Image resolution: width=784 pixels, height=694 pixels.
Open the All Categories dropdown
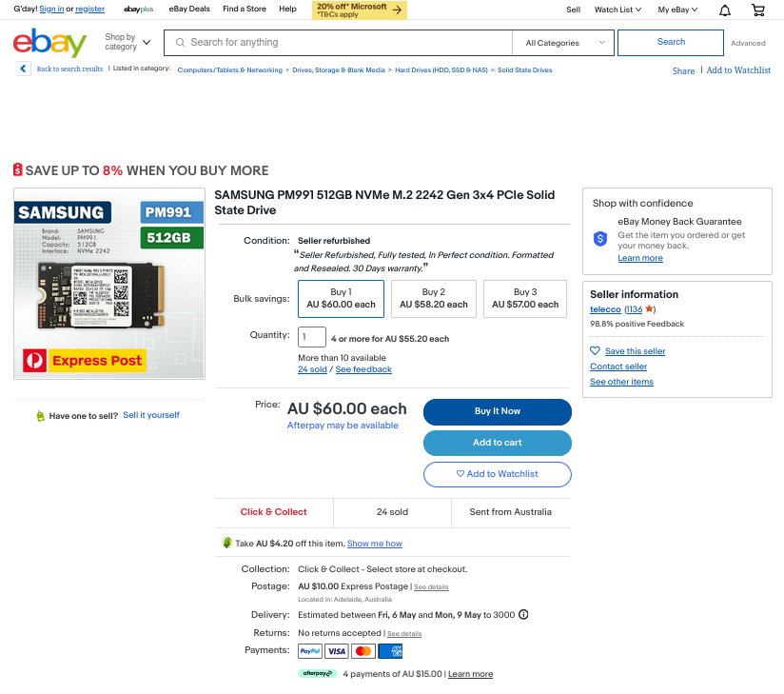(564, 43)
